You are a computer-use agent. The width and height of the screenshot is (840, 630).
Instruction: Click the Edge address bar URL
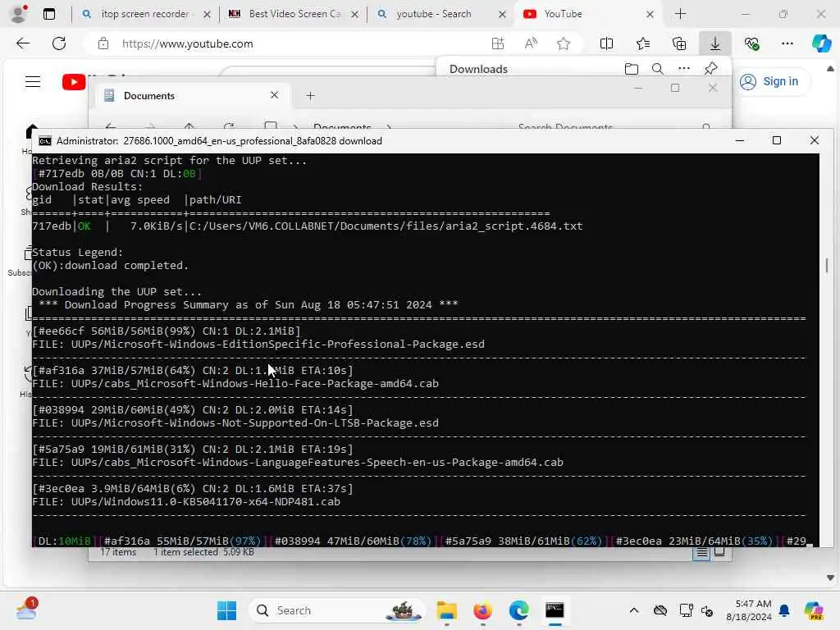coord(188,44)
